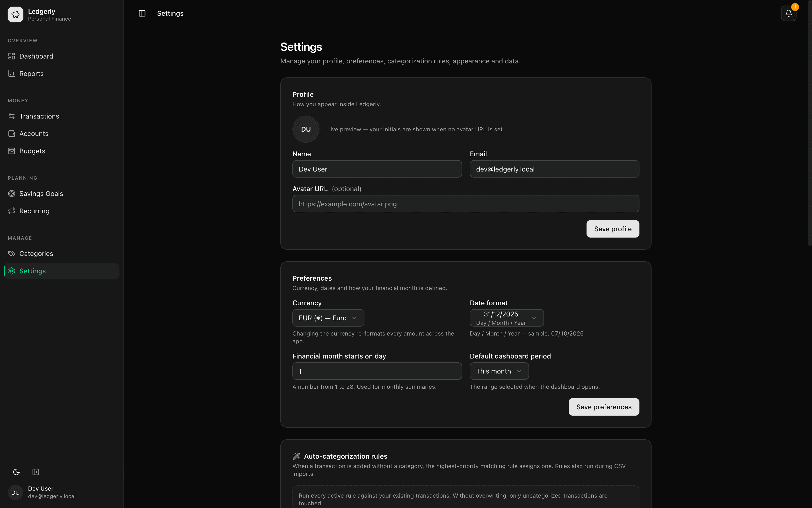The height and width of the screenshot is (508, 812).
Task: Click into the Avatar URL field
Action: (466, 204)
